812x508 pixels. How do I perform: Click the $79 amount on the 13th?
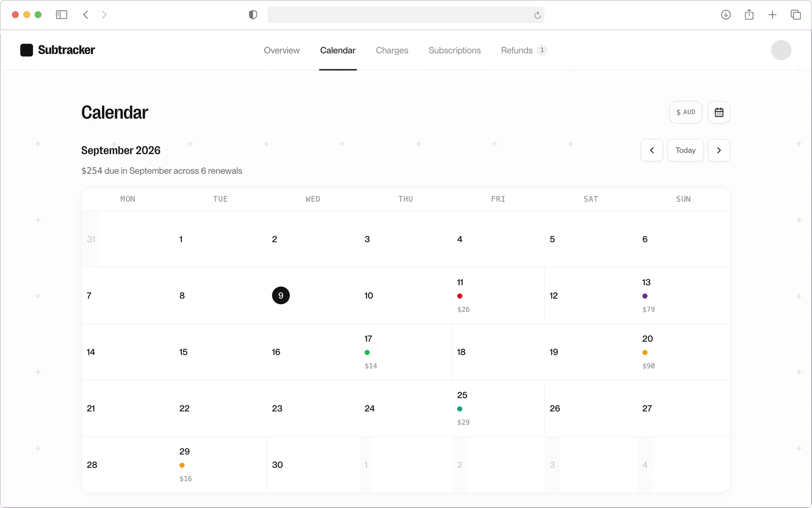tap(649, 309)
